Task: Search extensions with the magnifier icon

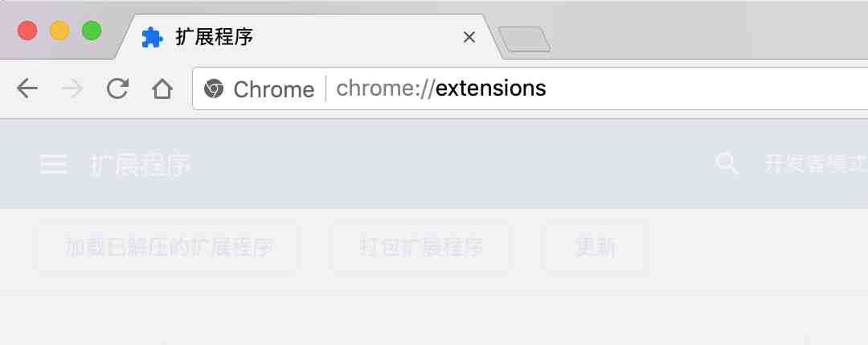Action: [x=727, y=164]
